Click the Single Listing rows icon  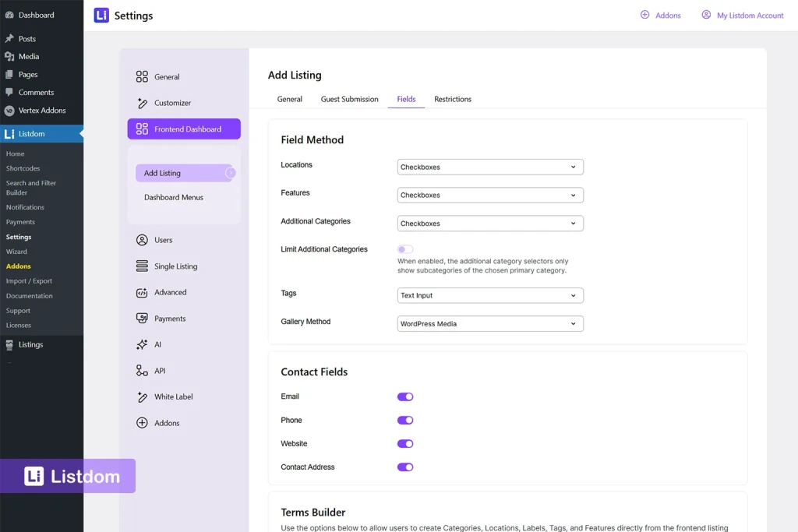(142, 266)
